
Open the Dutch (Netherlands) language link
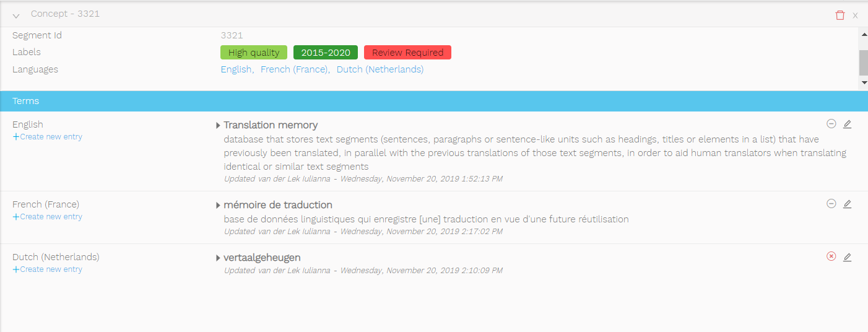pos(380,69)
